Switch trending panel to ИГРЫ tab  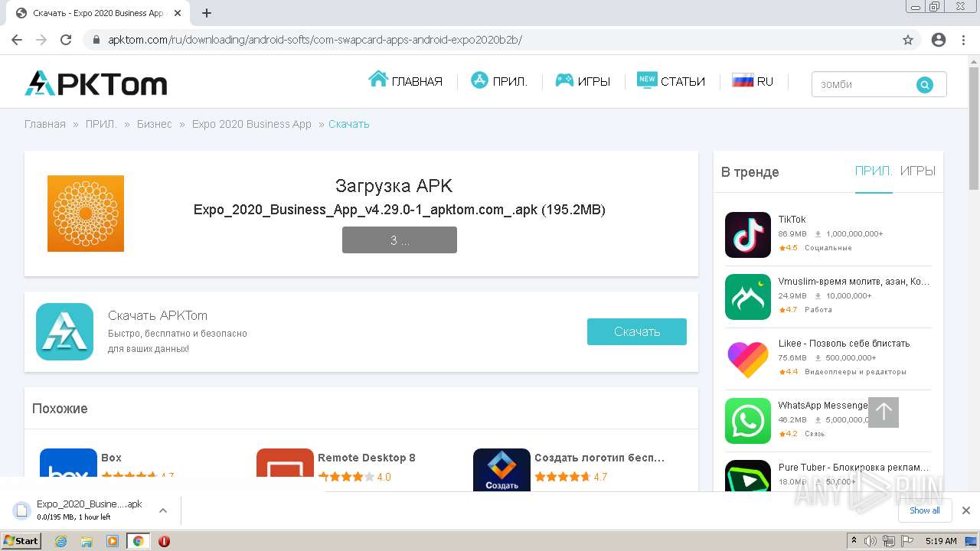point(918,171)
